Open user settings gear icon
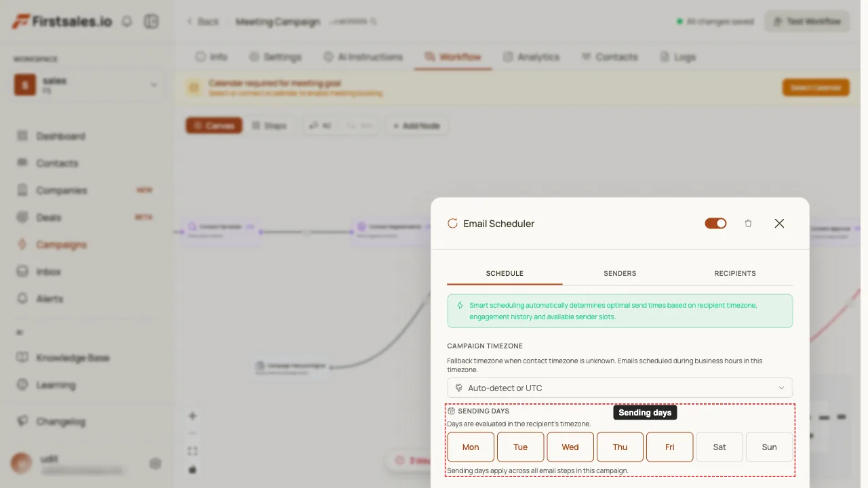Screen dimensions: 868x488 click(155, 464)
